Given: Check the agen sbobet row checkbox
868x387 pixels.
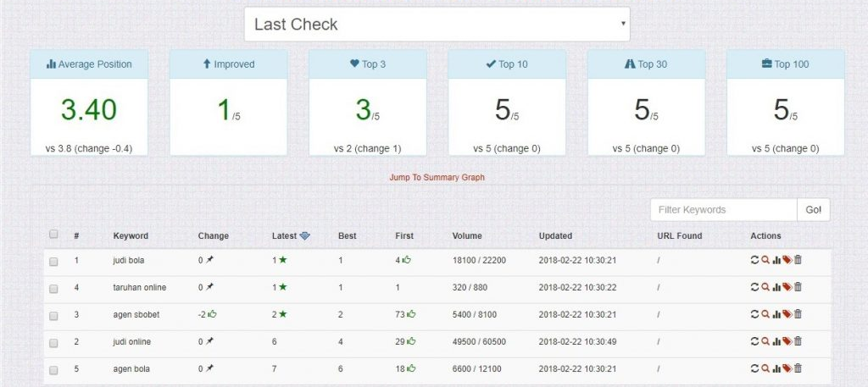Looking at the screenshot, I should (53, 315).
